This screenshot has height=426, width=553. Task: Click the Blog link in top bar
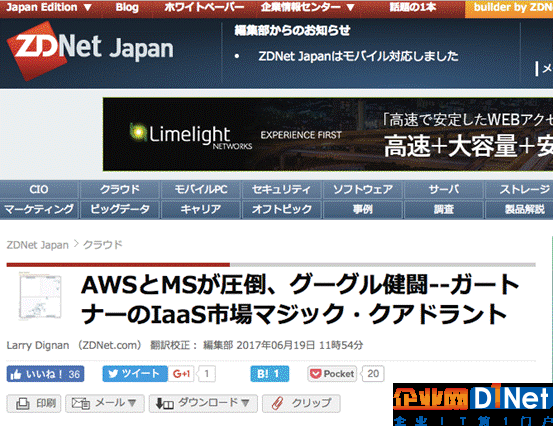[x=127, y=7]
